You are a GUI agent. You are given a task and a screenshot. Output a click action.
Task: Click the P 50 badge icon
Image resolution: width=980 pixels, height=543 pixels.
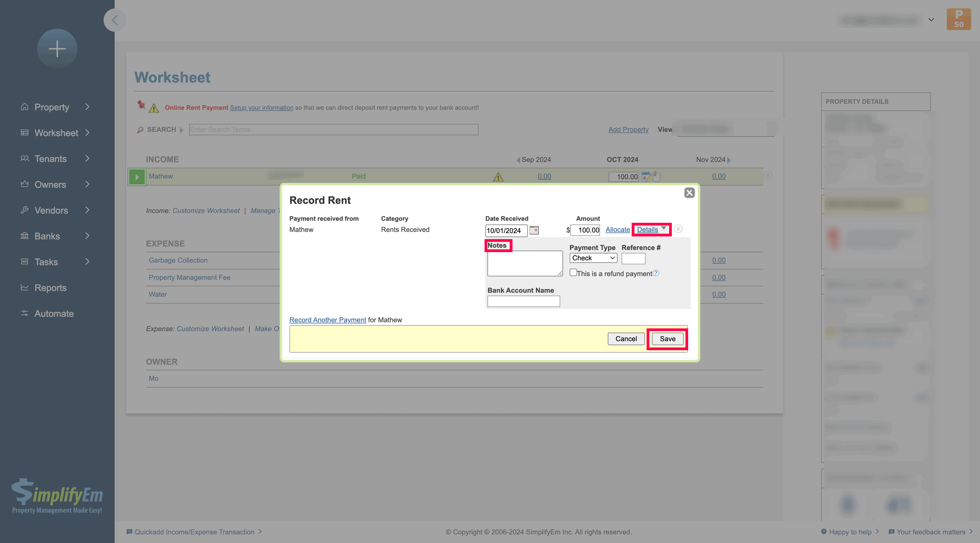point(958,19)
